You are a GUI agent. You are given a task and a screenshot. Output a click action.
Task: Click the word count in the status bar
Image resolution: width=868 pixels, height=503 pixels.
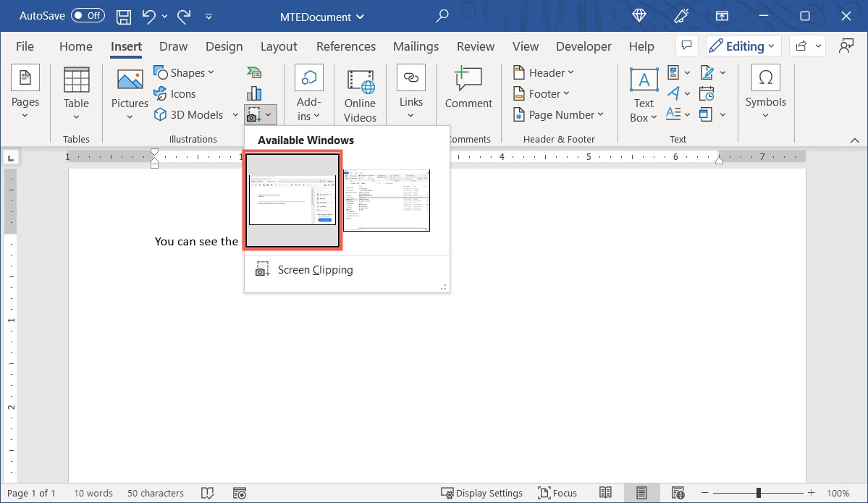(x=93, y=493)
